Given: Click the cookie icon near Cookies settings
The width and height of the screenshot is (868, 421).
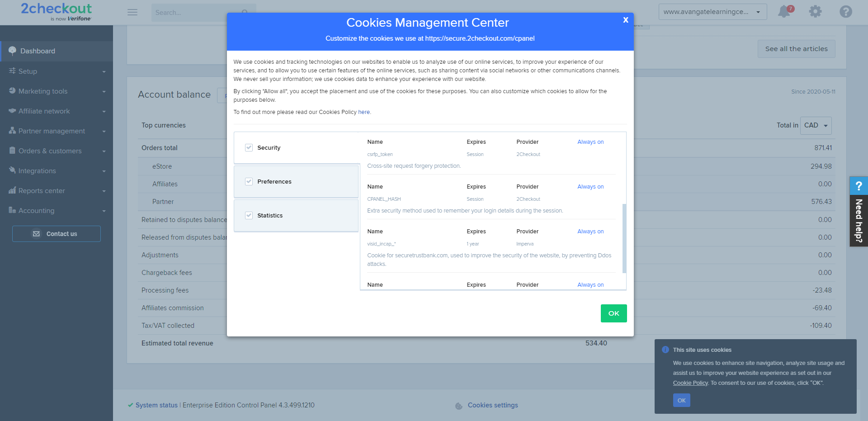Looking at the screenshot, I should coord(459,406).
